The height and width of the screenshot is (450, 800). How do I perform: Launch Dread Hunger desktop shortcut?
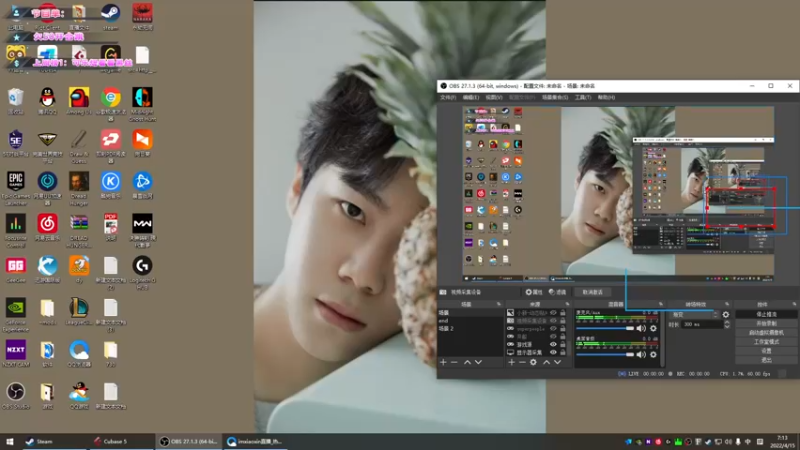pyautogui.click(x=79, y=188)
